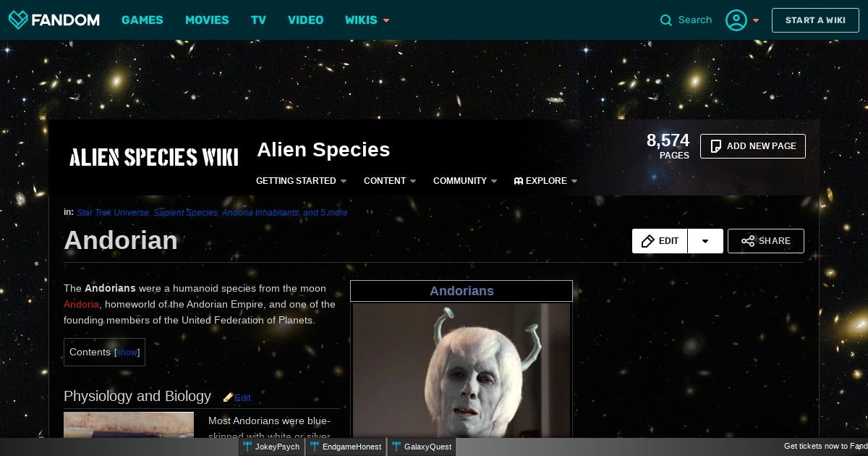Click the Andorians infobox header
Viewport: 868px width, 456px height.
click(461, 291)
